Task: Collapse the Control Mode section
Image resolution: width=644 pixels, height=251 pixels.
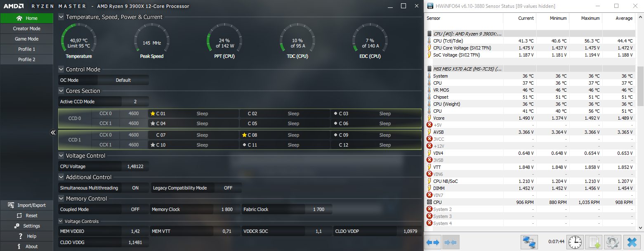Action: (61, 69)
